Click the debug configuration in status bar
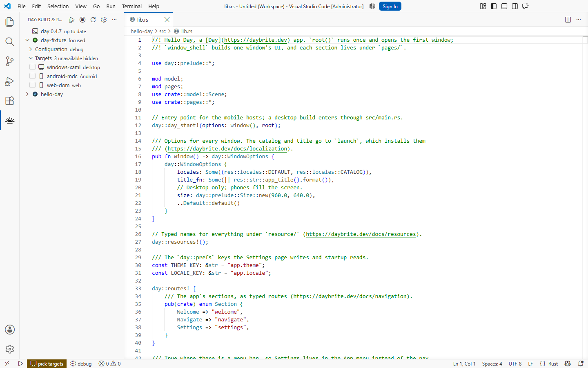 pyautogui.click(x=81, y=364)
